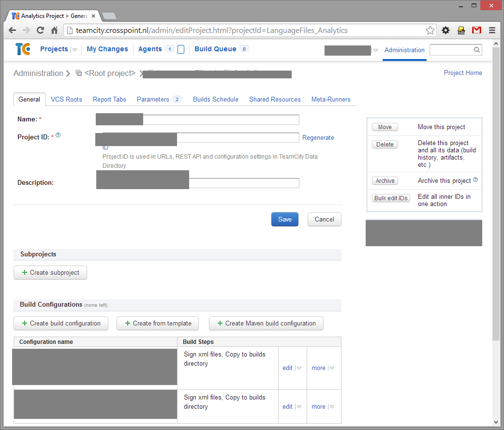Switch to the General tab
This screenshot has height=430, width=504.
(x=29, y=99)
